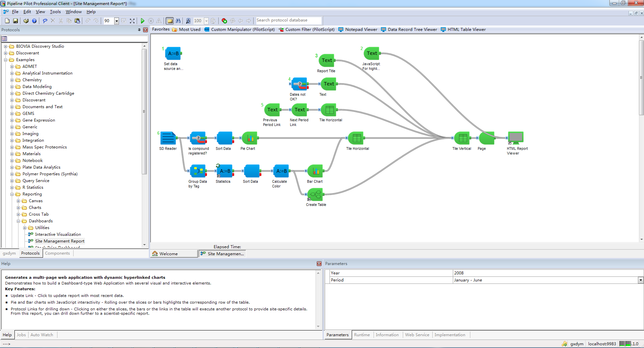Expand the Statistics subprotocol plus box
The width and height of the screenshot is (644, 348).
tap(218, 176)
